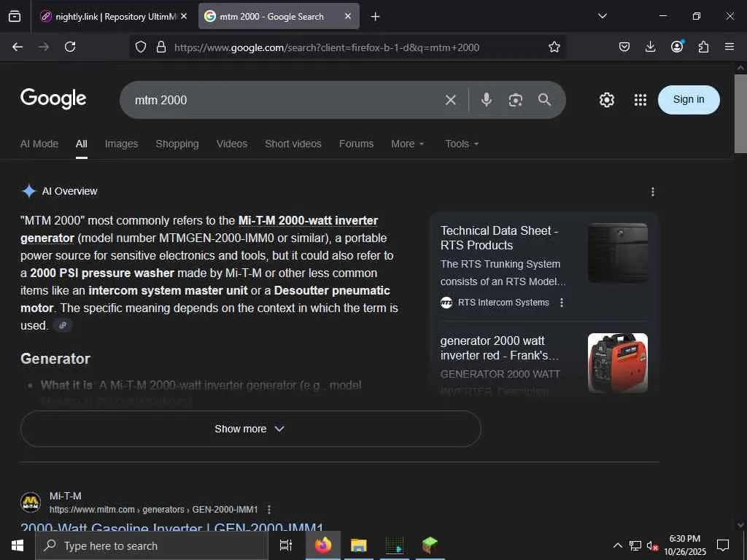
Task: Focus the Firefox address bar URL
Action: (327, 47)
